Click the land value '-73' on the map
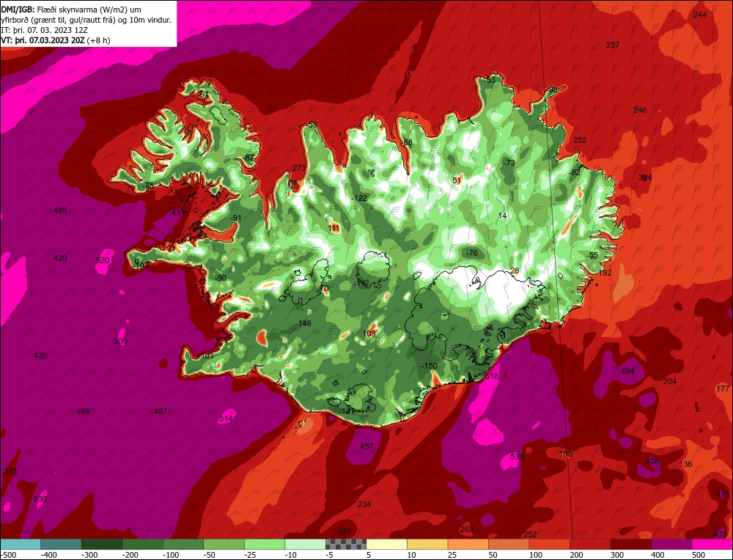Viewport: 733px width, 560px height. 508,163
